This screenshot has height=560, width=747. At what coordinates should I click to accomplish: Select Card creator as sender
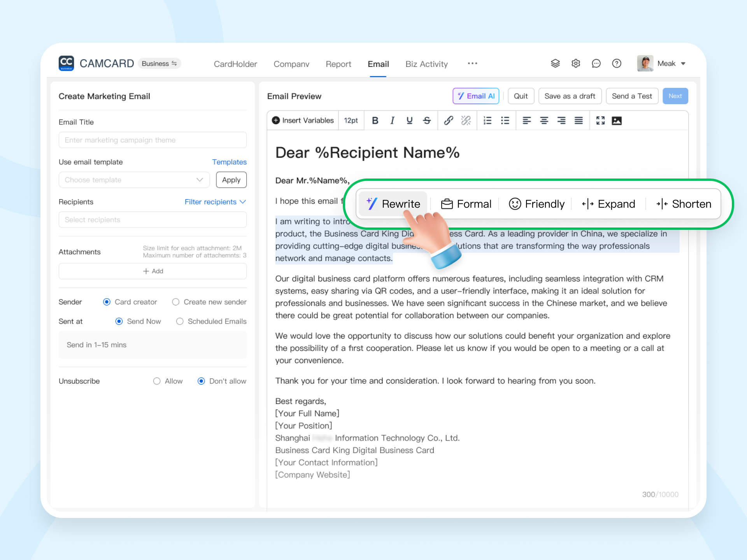pos(130,302)
